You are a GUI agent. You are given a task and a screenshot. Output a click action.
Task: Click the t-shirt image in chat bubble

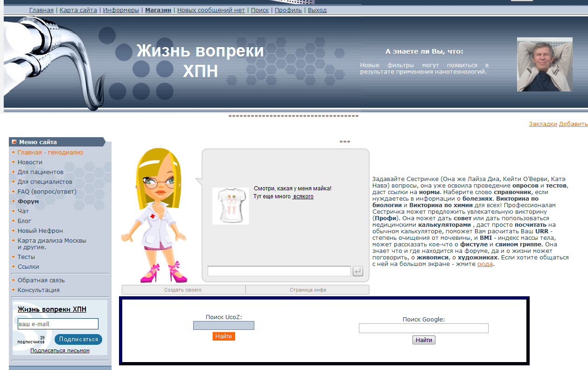pyautogui.click(x=230, y=206)
